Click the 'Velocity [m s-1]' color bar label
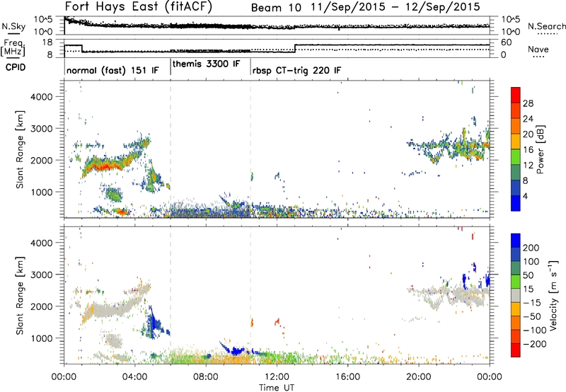 pos(553,295)
